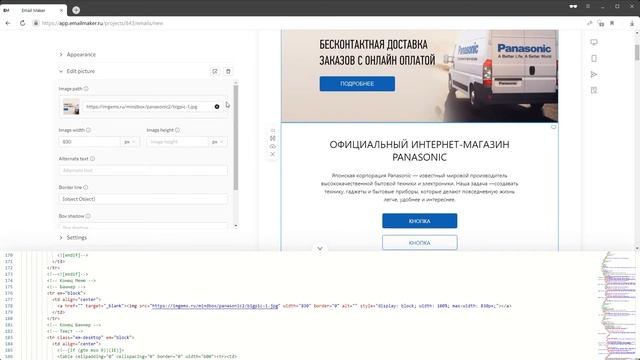This screenshot has height=360, width=640.
Task: Click the select-element icon beside Edit picture
Action: (215, 71)
